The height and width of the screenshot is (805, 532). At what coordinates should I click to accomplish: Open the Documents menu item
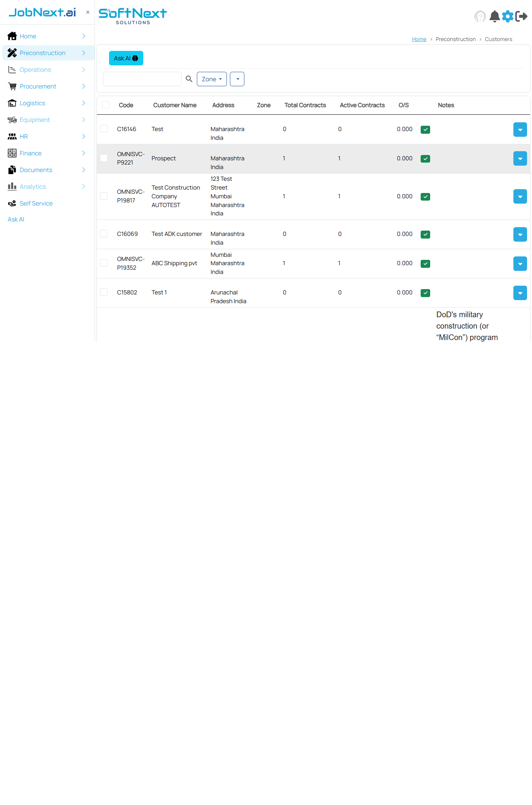(x=48, y=170)
